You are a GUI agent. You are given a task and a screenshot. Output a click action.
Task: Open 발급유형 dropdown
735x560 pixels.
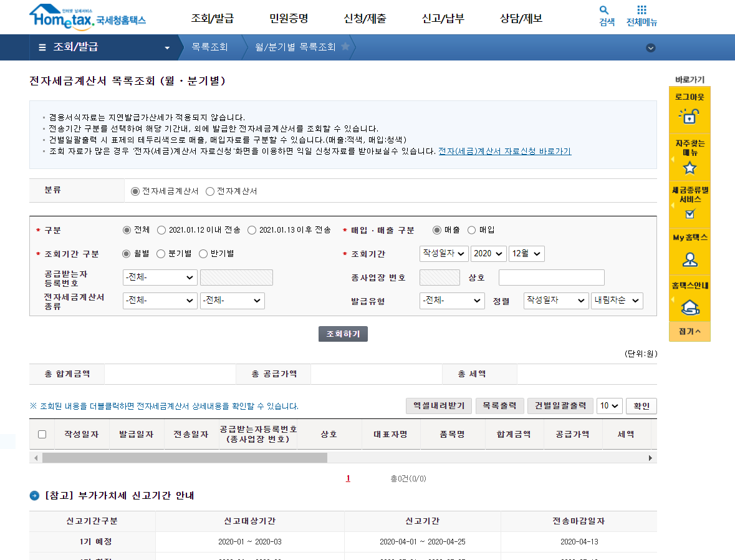coord(452,301)
